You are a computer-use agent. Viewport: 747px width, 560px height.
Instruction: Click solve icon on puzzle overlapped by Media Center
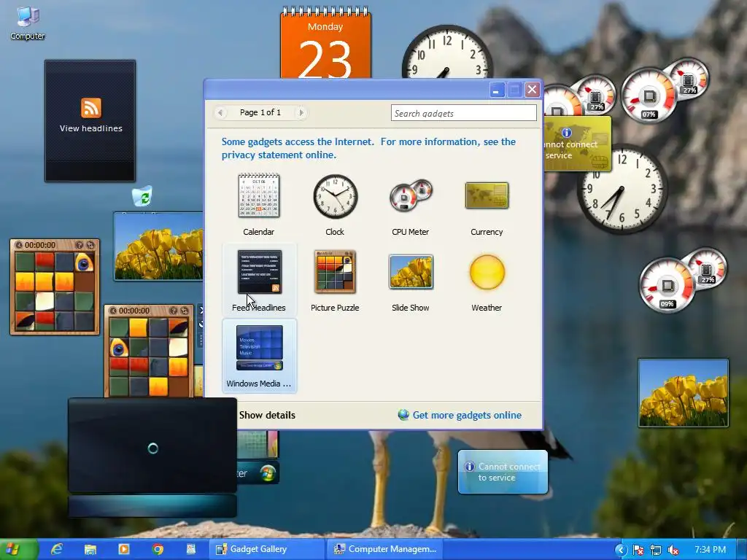[185, 311]
